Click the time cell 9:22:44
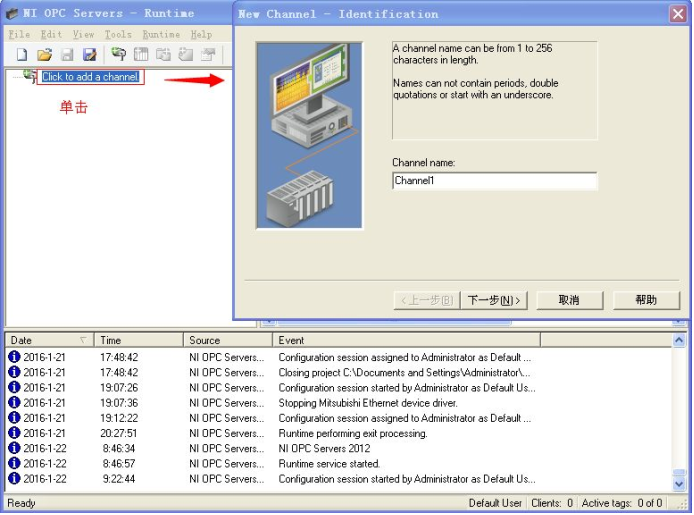Viewport: 694px width, 515px height. click(119, 479)
